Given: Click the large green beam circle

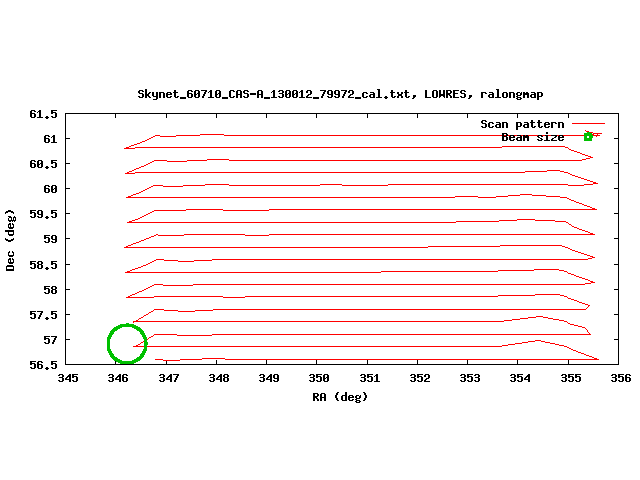Looking at the screenshot, I should click(127, 344).
